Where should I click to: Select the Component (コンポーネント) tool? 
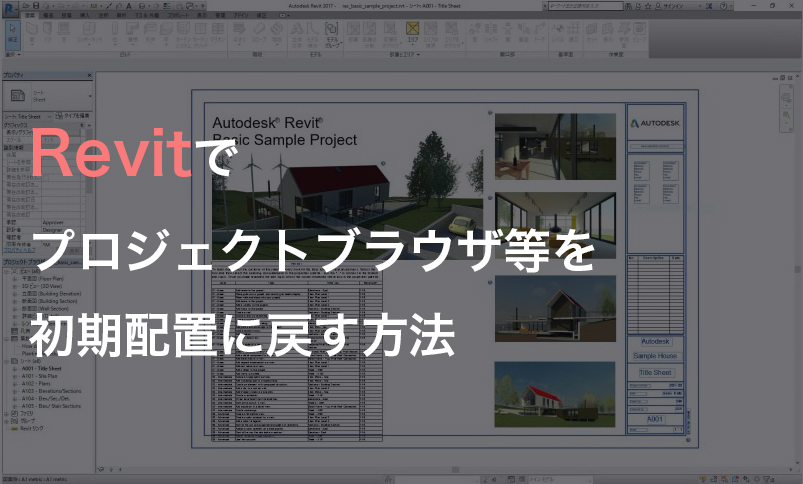(90, 33)
